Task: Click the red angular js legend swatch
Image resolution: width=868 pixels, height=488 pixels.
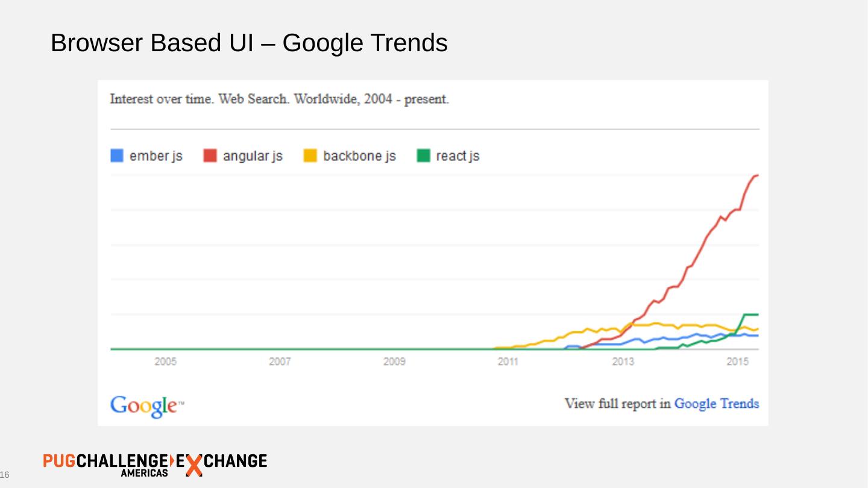Action: point(210,156)
